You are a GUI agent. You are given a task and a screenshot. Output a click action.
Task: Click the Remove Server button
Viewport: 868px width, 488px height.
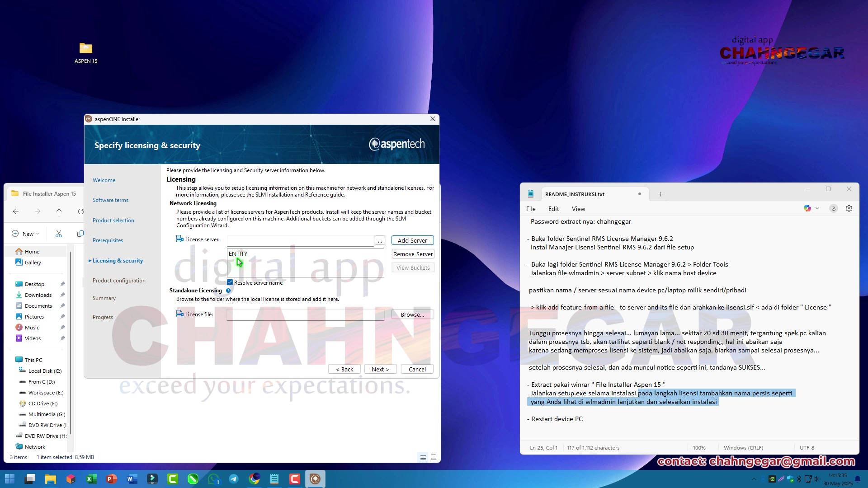click(413, 254)
